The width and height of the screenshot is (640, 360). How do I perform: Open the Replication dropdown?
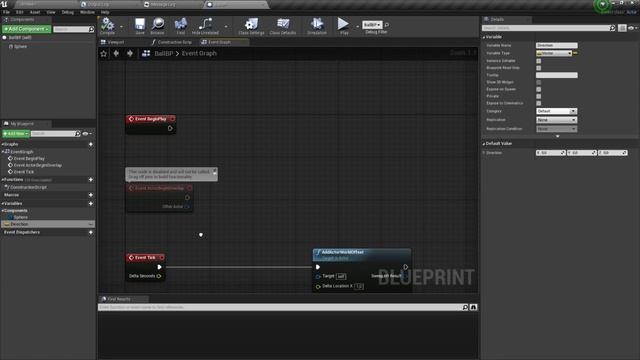556,120
